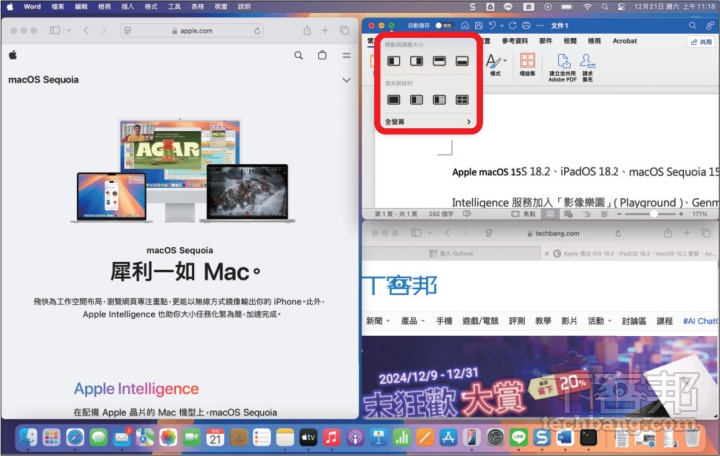Choose the fill-screen arrangement icon
720x456 pixels.
pyautogui.click(x=394, y=100)
